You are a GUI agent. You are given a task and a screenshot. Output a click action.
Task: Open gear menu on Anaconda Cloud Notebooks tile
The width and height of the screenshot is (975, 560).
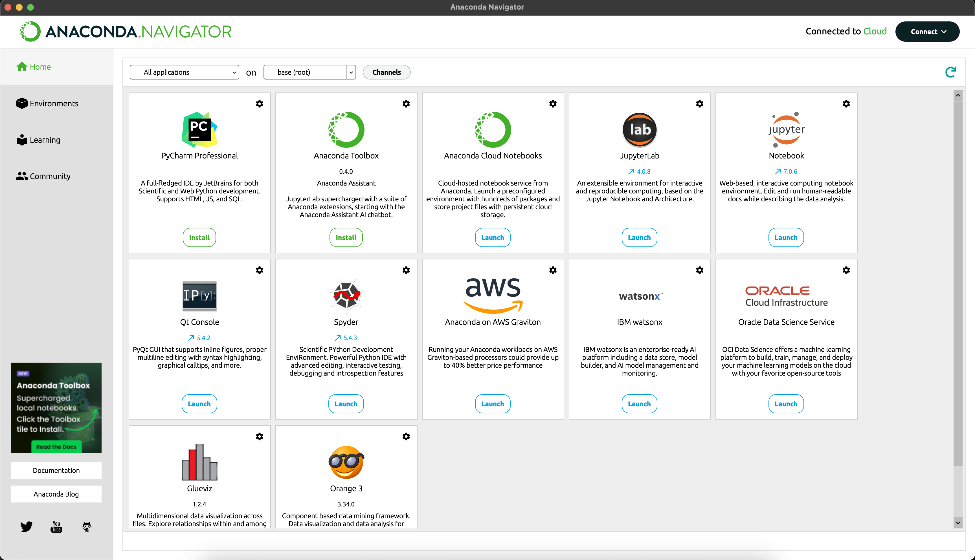[x=552, y=104]
